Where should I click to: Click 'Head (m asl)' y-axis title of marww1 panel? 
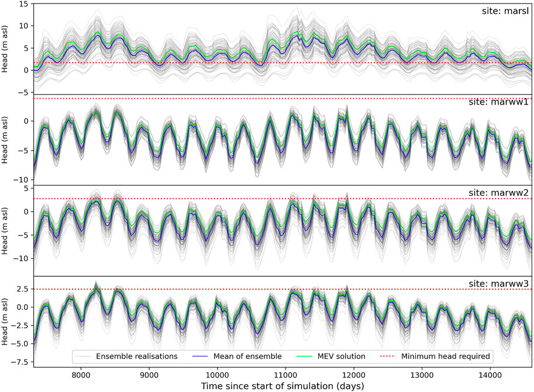(5, 140)
